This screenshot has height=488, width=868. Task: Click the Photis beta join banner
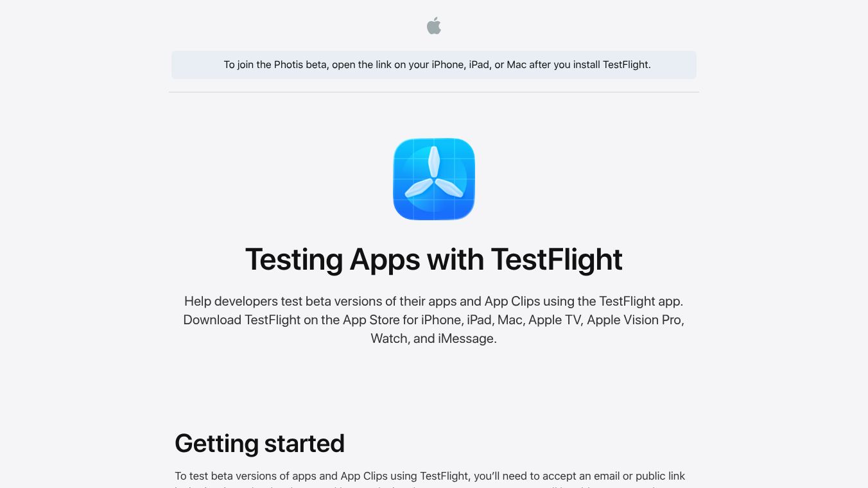[434, 65]
